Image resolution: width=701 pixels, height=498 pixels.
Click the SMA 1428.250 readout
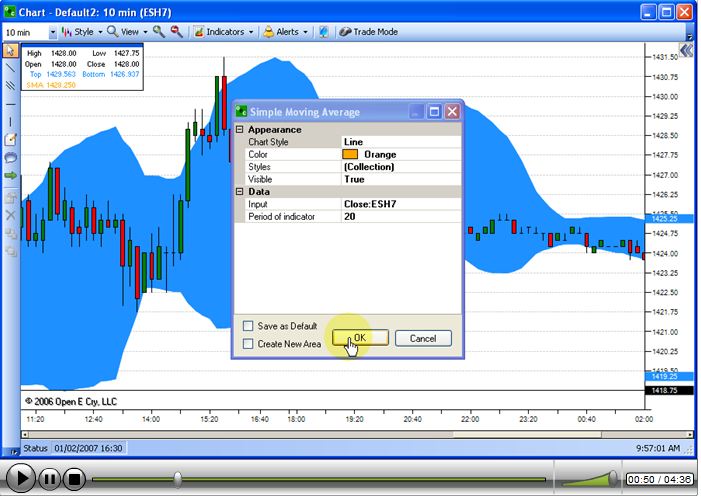(51, 85)
